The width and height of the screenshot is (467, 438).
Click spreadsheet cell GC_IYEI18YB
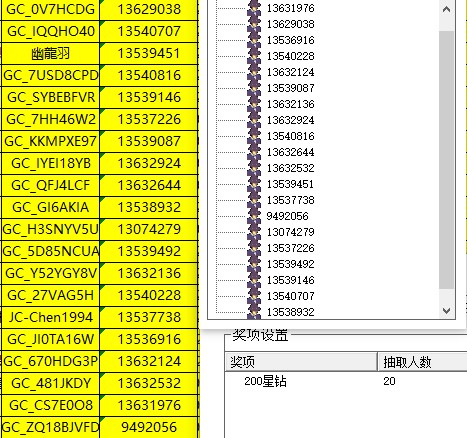coord(50,163)
